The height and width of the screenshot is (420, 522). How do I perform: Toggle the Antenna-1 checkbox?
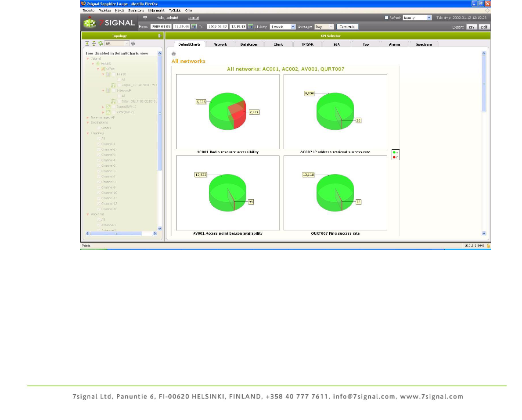tap(98, 225)
